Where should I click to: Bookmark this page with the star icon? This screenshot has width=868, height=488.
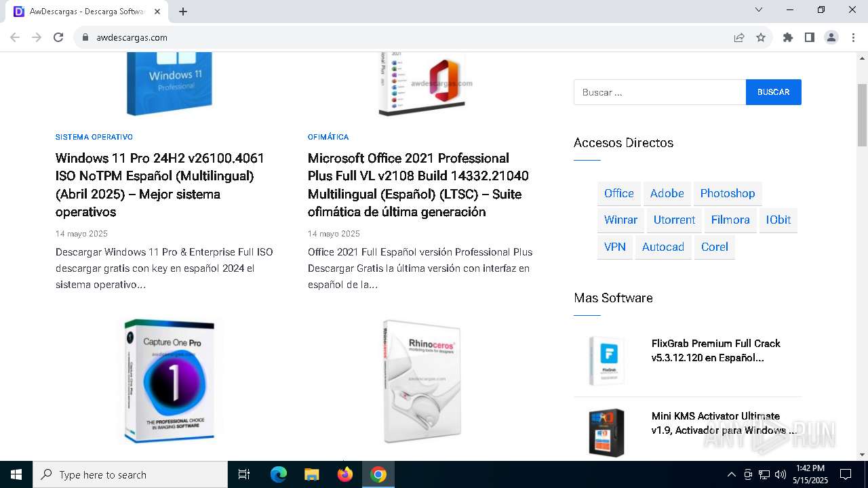coord(761,37)
